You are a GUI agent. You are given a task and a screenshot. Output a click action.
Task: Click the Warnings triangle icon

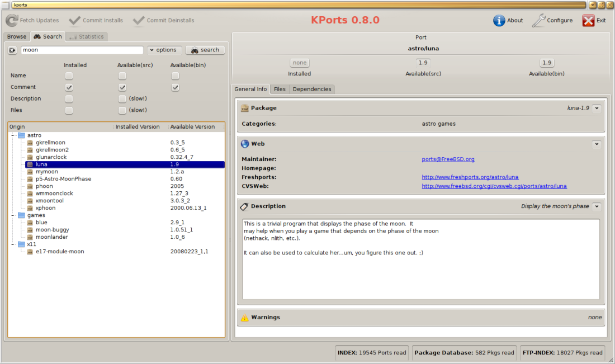tap(245, 318)
